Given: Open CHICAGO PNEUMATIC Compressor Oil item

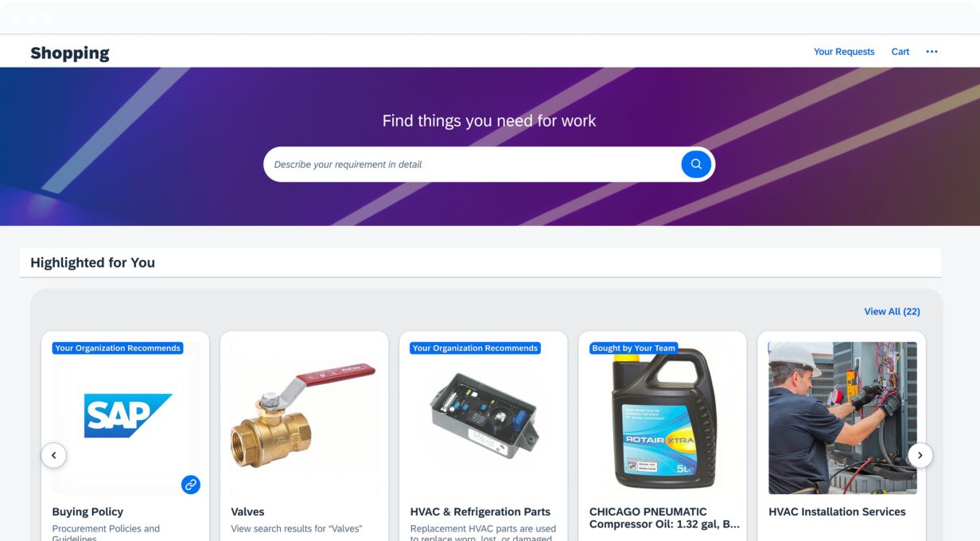Looking at the screenshot, I should (664, 517).
